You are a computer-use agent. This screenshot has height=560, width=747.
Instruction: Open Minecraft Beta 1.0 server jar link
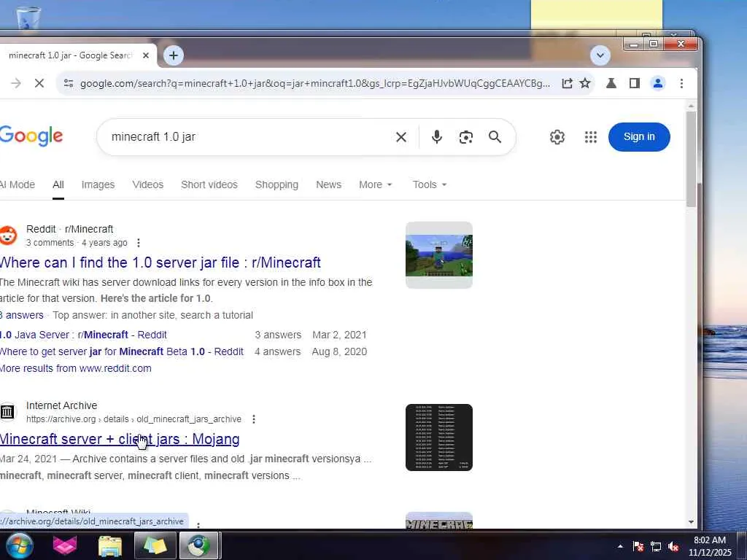pyautogui.click(x=122, y=352)
